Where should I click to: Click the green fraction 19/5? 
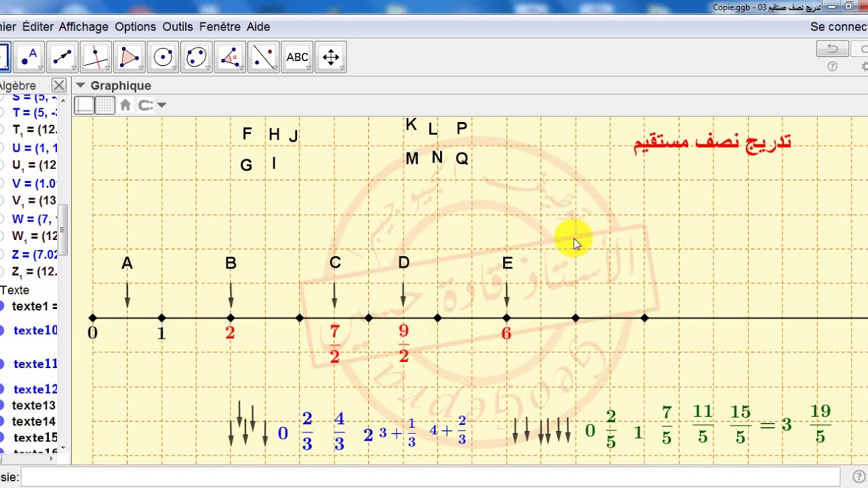point(820,423)
